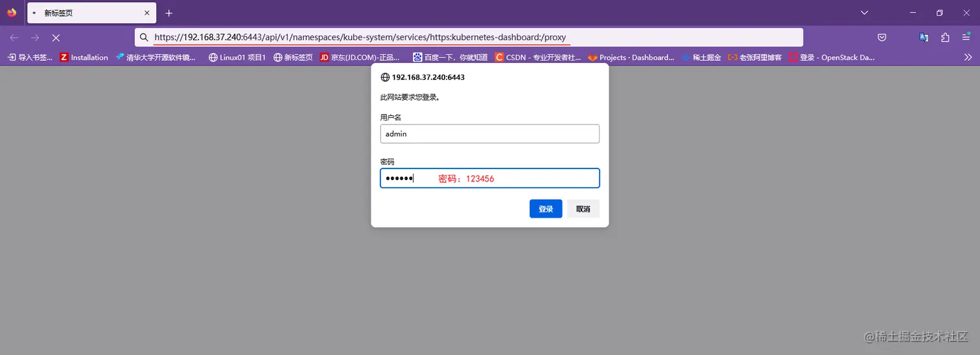Restore down the Firefox window

coord(939,13)
